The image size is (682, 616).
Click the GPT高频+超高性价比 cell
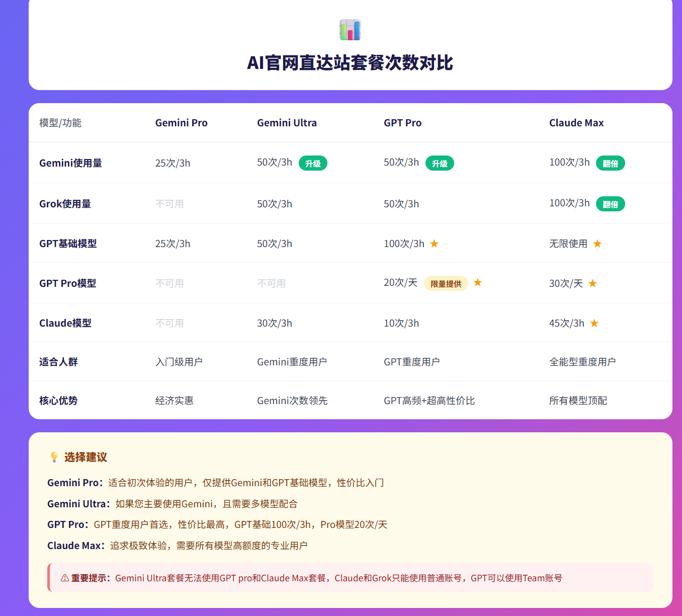(429, 401)
